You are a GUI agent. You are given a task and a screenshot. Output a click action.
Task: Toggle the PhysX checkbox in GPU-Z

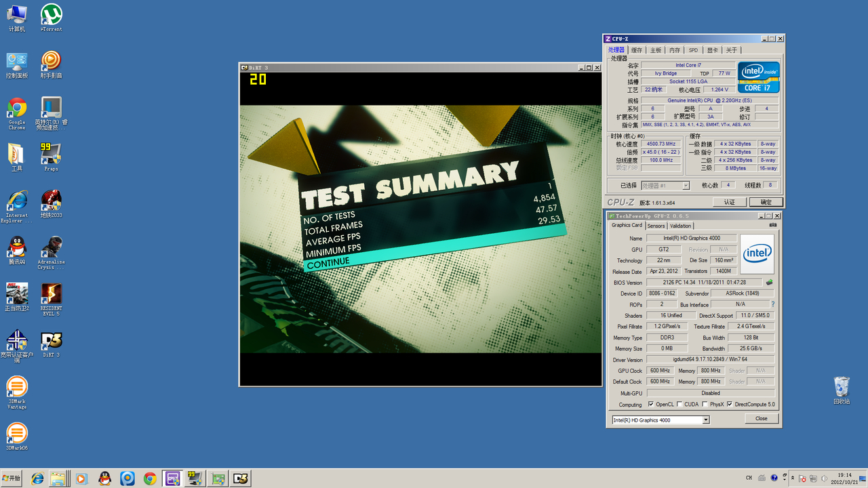pyautogui.click(x=705, y=404)
